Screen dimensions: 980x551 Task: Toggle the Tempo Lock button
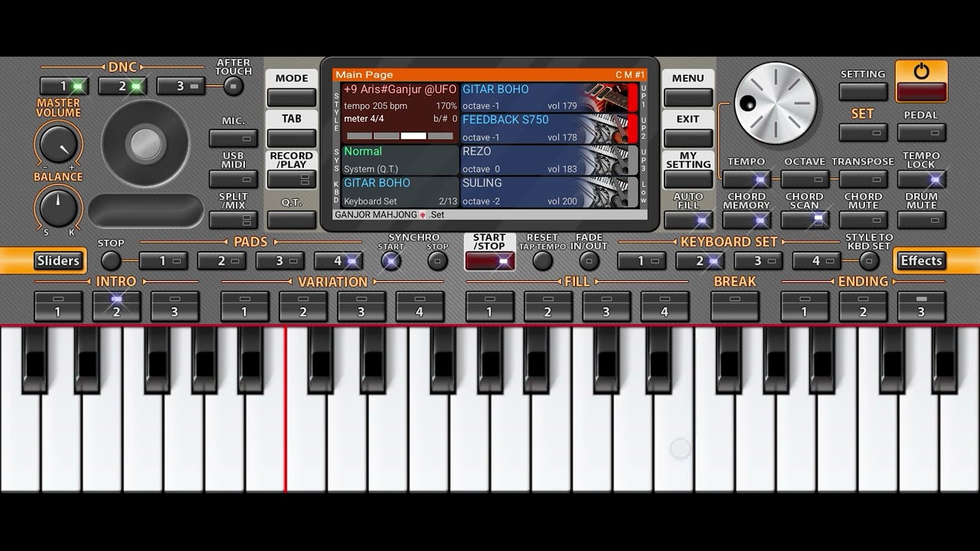pyautogui.click(x=921, y=180)
